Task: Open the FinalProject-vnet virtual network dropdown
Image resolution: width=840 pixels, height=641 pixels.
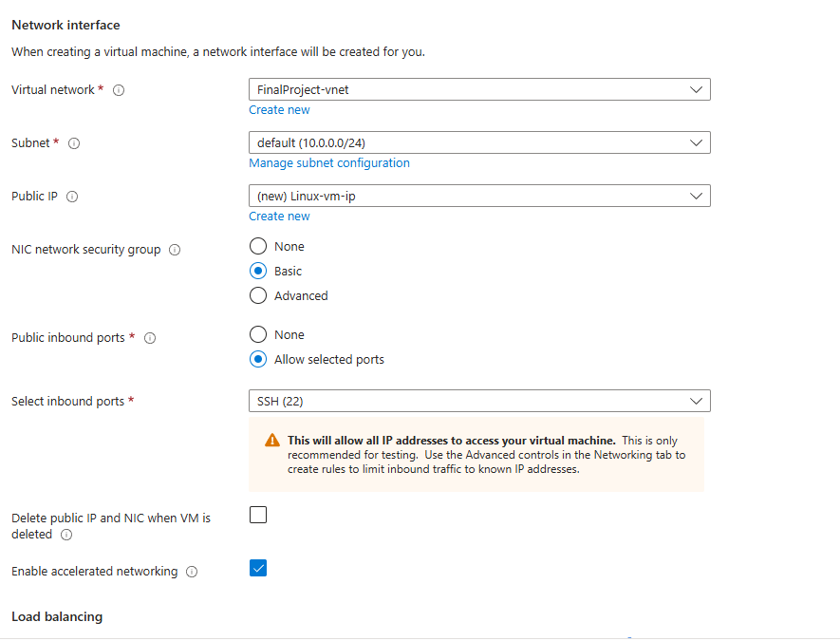Action: (x=479, y=89)
